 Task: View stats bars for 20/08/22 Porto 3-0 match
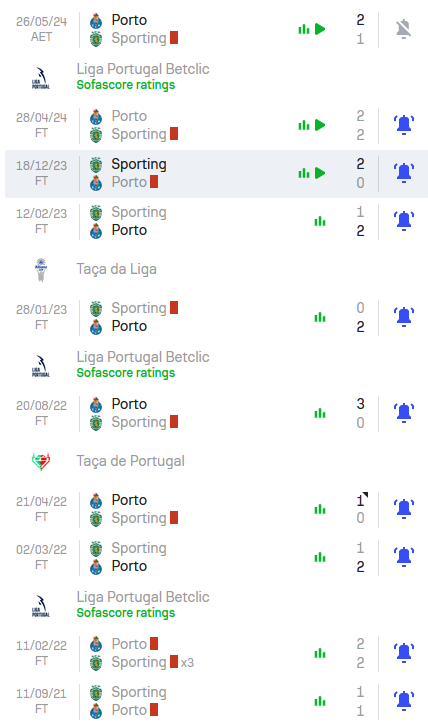(319, 414)
